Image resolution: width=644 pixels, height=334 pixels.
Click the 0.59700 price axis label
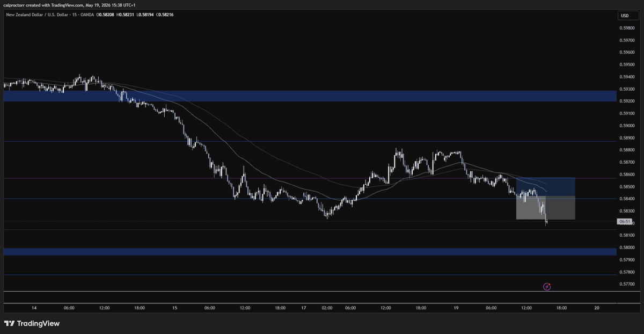[628, 40]
